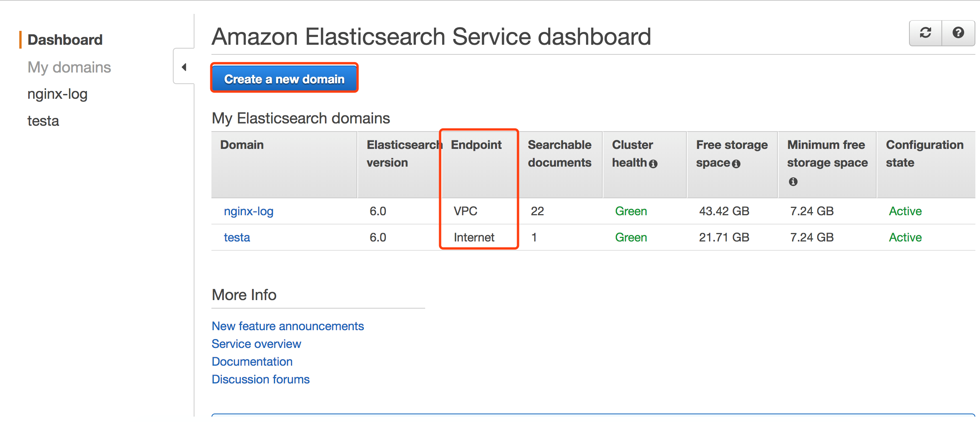Select nginx-log in the sidebar
The width and height of the screenshot is (980, 422).
point(57,94)
